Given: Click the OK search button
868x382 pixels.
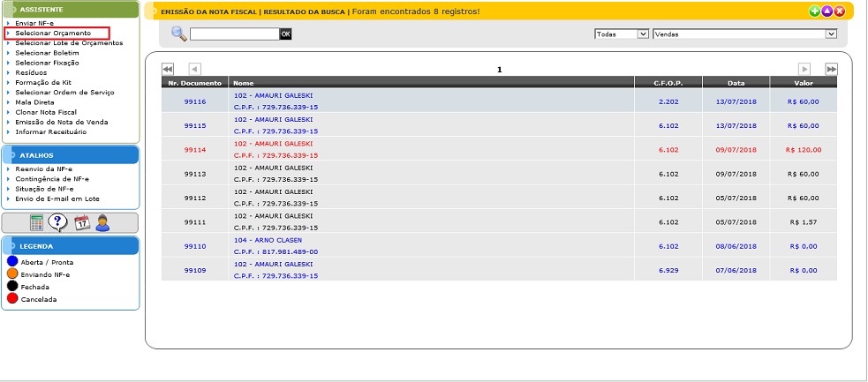Looking at the screenshot, I should 285,34.
